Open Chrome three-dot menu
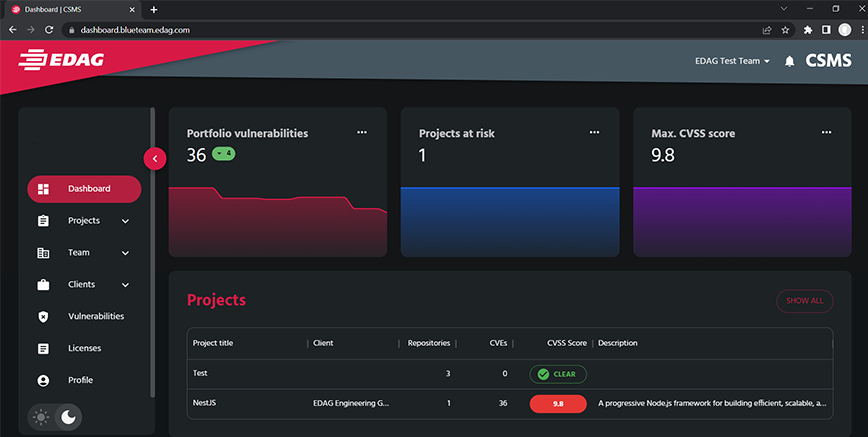 (862, 30)
